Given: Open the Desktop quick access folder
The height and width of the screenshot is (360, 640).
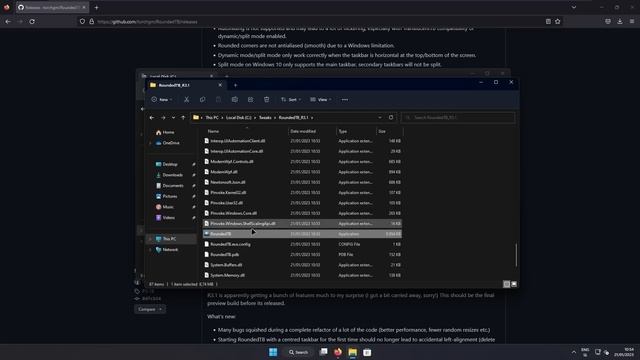Looking at the screenshot, I should [167, 164].
